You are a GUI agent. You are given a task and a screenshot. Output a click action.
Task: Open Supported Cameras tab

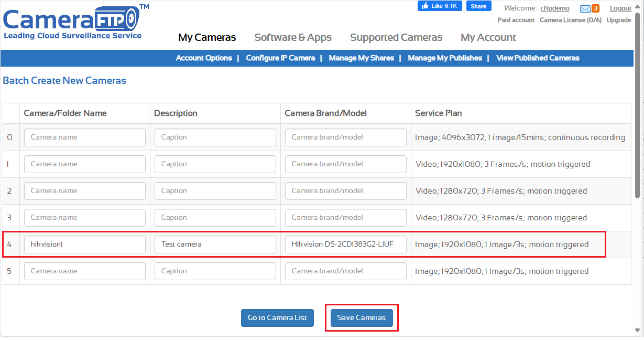click(x=396, y=37)
